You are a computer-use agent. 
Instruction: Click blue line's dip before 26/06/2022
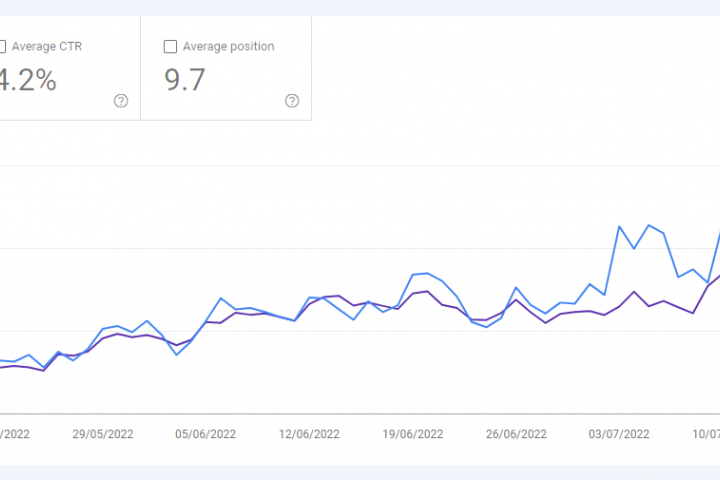[x=487, y=327]
